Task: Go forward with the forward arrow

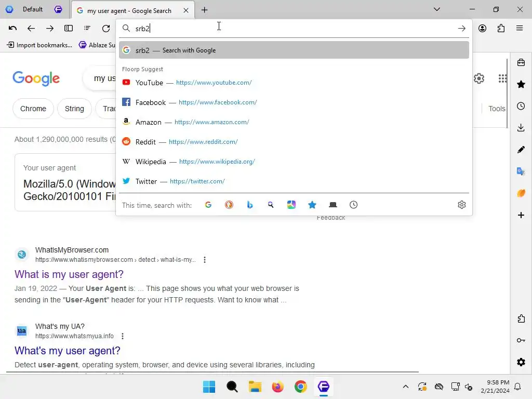Action: click(x=50, y=28)
